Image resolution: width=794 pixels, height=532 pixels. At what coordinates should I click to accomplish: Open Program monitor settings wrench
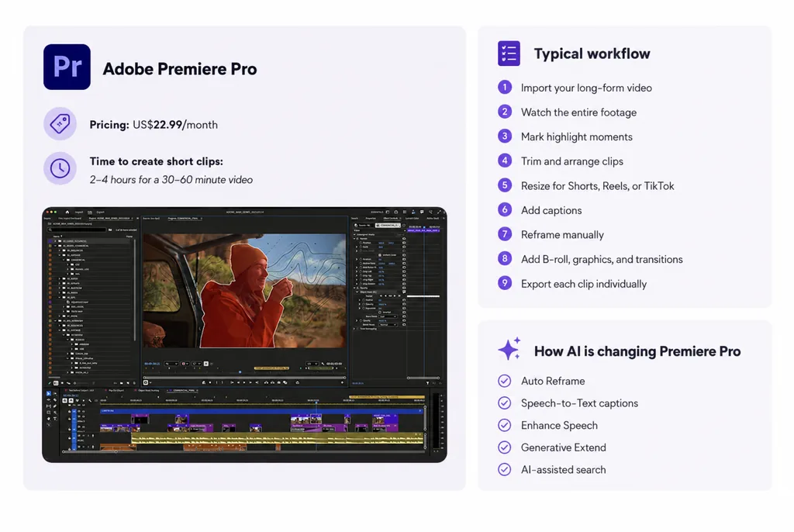[x=323, y=364]
